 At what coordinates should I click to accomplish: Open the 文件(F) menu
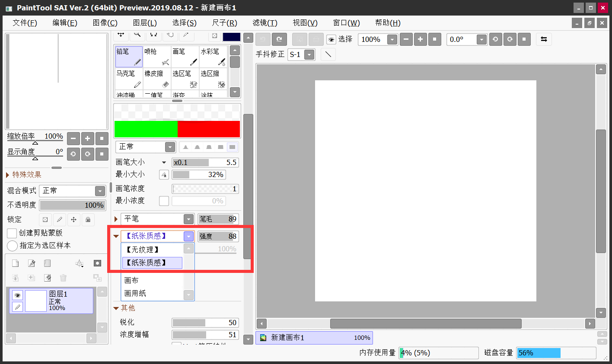[x=25, y=23]
